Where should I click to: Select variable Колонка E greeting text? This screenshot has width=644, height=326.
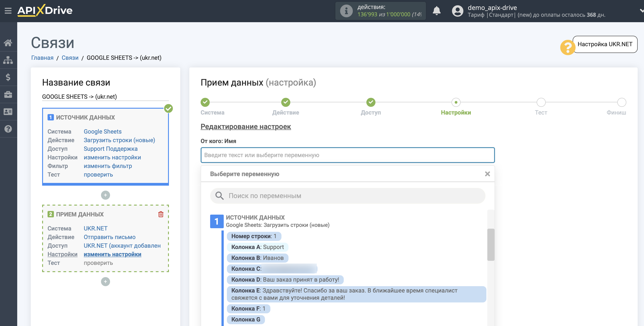(356, 294)
